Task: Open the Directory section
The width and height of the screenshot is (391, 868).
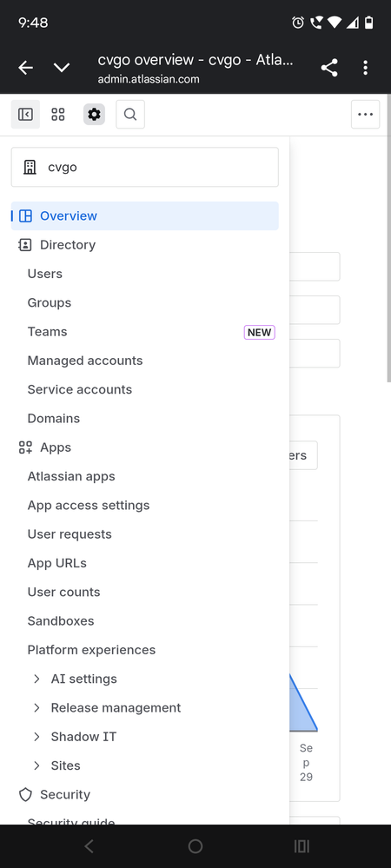Action: tap(144, 245)
